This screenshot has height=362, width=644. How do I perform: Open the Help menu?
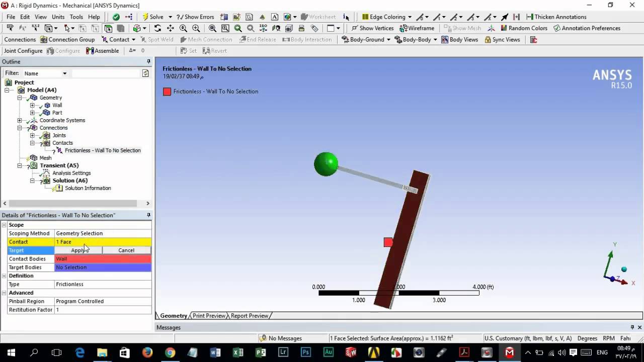click(x=94, y=17)
